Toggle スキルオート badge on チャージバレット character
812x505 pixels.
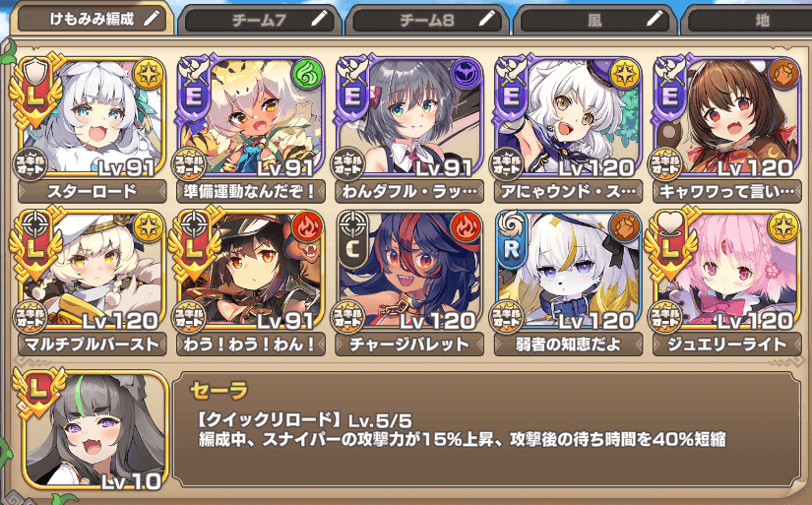tap(348, 317)
